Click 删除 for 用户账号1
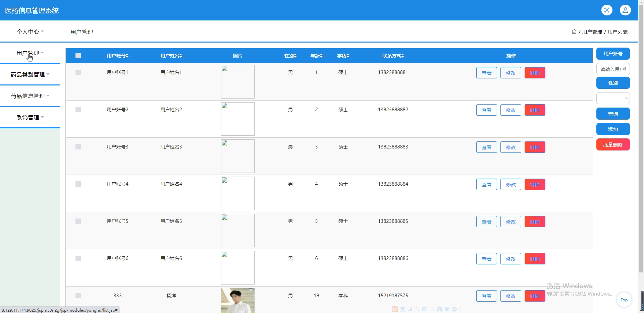This screenshot has height=313, width=644. click(535, 73)
